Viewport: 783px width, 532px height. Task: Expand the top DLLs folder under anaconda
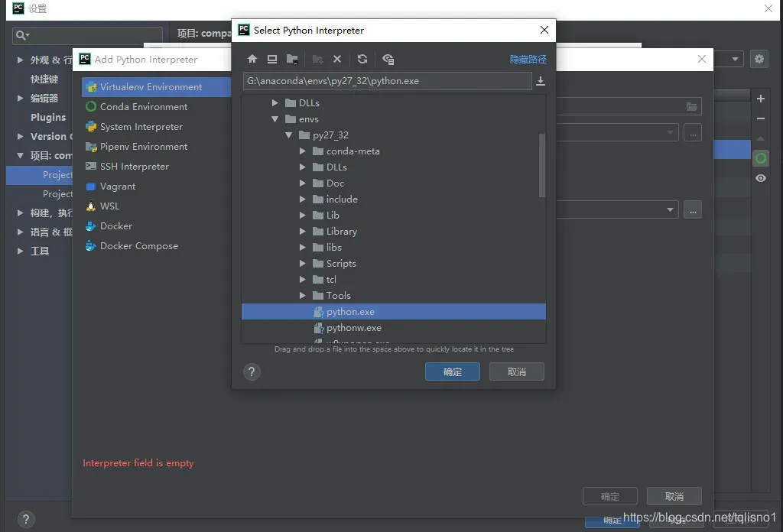(275, 102)
